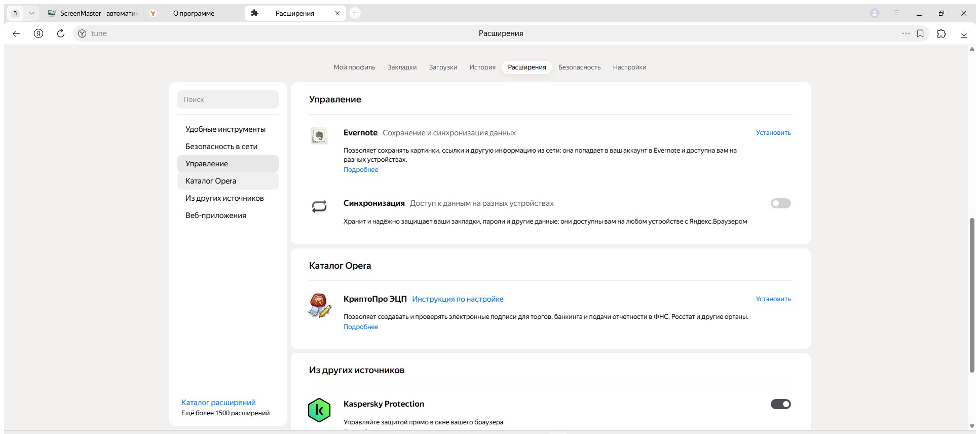Open the 'Настройки' section
The height and width of the screenshot is (434, 980).
(629, 67)
